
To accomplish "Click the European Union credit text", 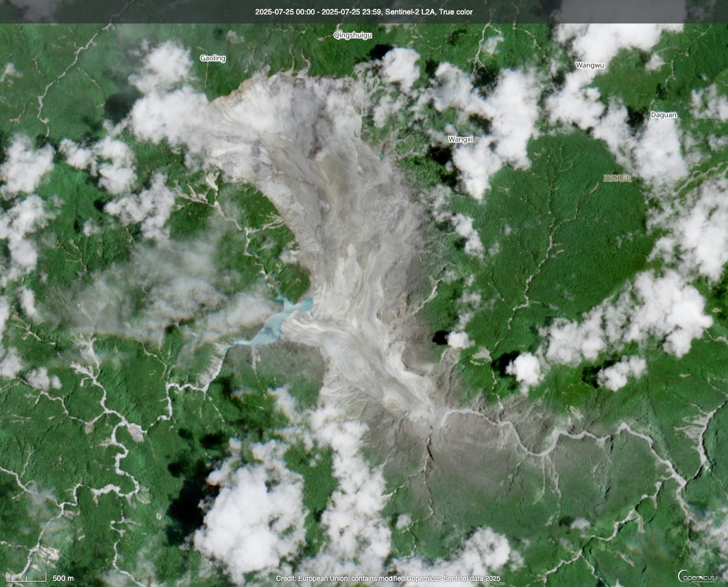I will click(x=388, y=579).
